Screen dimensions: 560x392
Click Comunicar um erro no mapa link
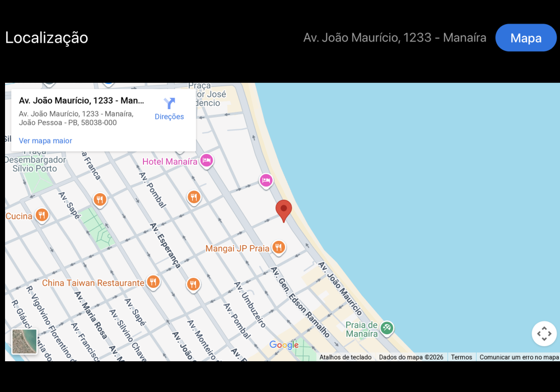[519, 357]
